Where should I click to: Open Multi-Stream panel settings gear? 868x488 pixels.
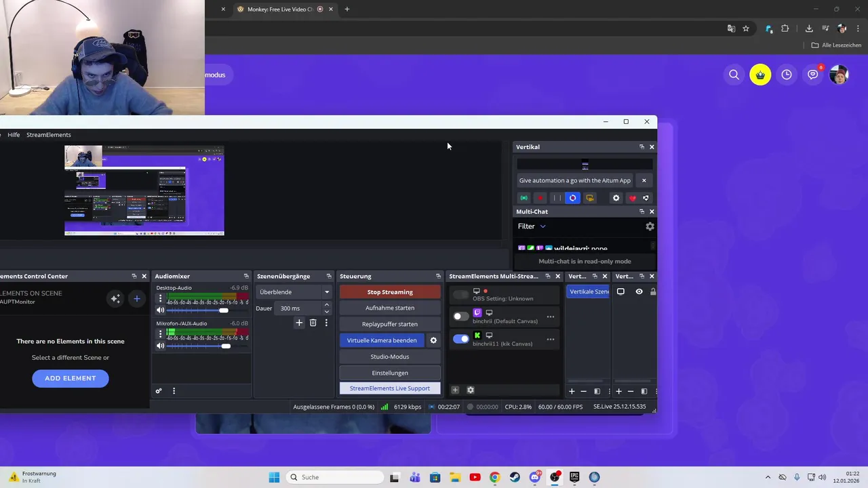tap(471, 390)
